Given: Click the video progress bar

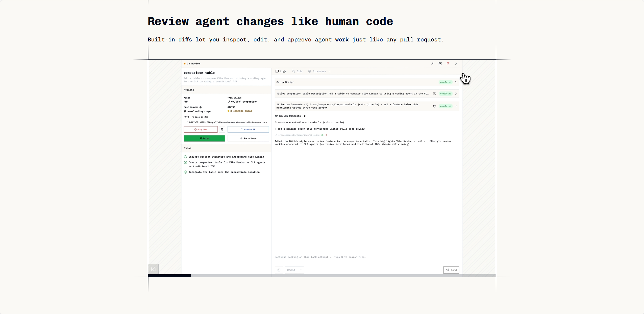Looking at the screenshot, I should click(322, 276).
